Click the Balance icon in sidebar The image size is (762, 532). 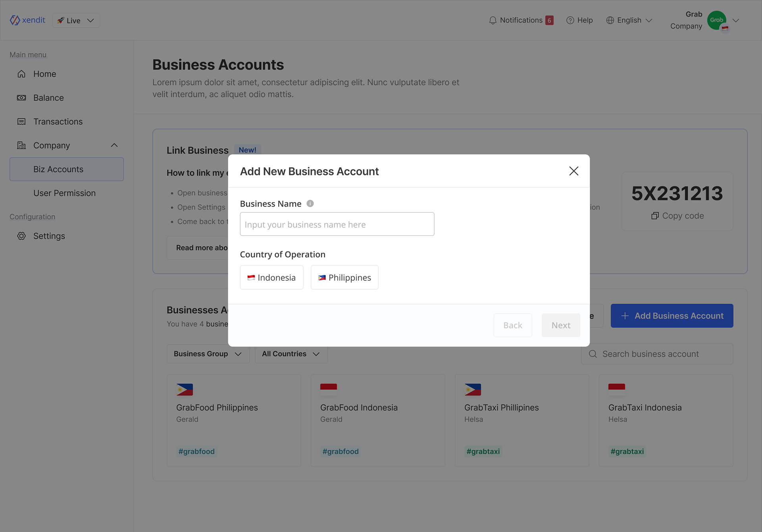(x=21, y=98)
